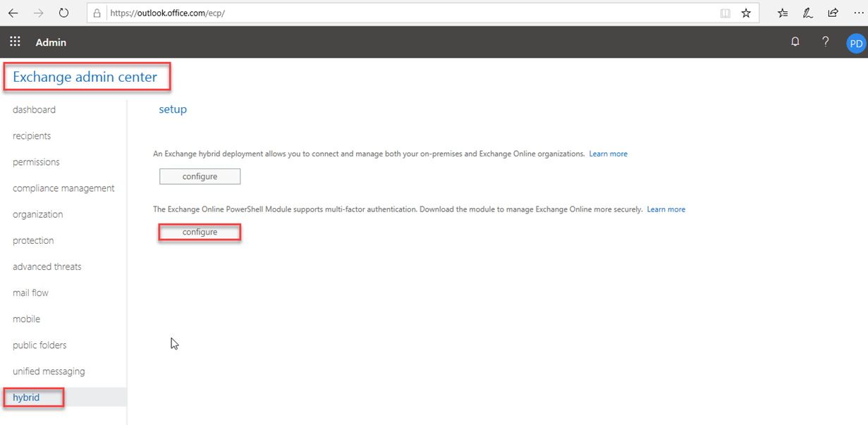Screen dimensions: 868x425
Task: Open reading view from address bar
Action: [x=726, y=13]
